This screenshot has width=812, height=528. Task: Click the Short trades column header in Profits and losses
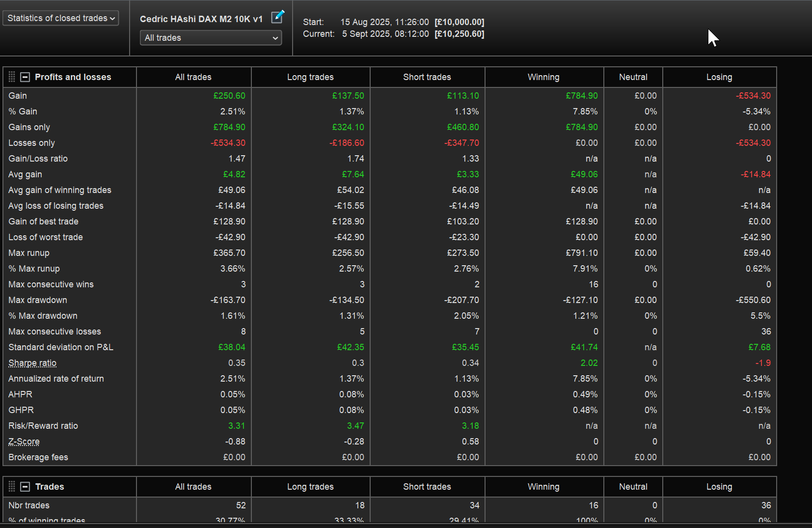coord(427,77)
